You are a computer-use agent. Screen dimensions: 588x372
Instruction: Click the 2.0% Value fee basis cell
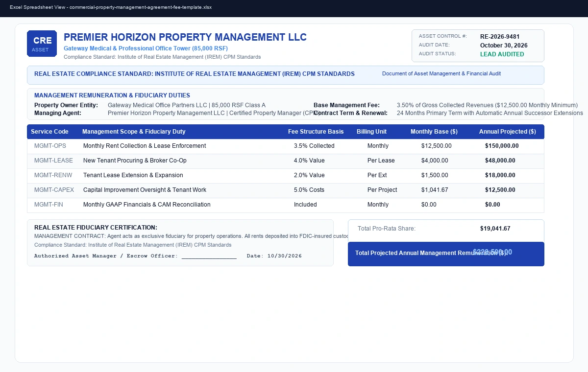coord(309,175)
